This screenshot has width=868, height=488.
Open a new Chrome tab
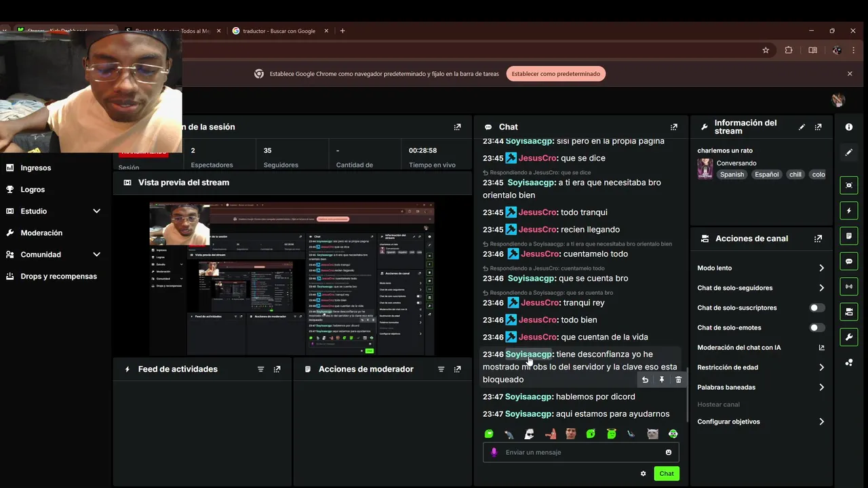coord(342,30)
